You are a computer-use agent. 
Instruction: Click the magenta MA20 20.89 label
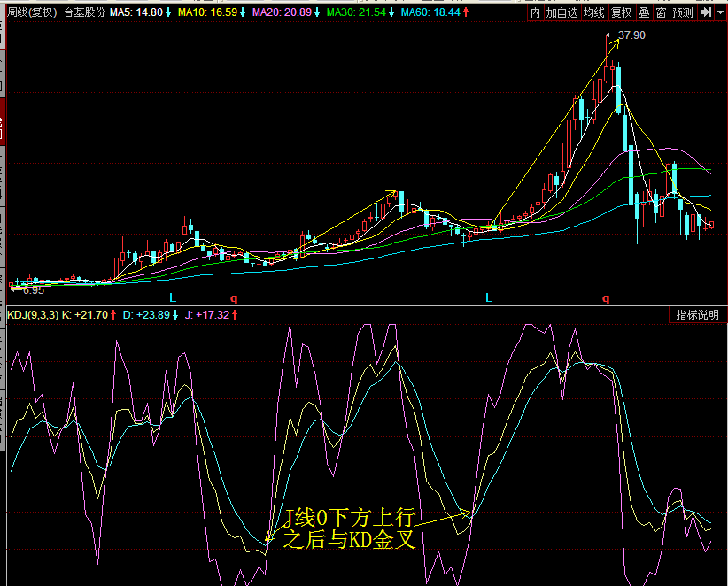pyautogui.click(x=281, y=13)
